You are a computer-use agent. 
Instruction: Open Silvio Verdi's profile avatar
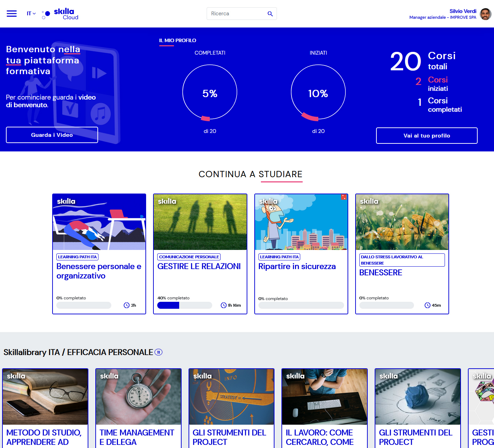point(485,14)
